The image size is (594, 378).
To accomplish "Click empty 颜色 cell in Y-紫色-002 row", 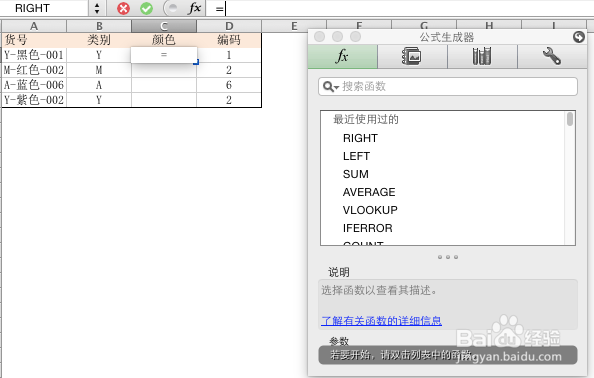I will [164, 100].
